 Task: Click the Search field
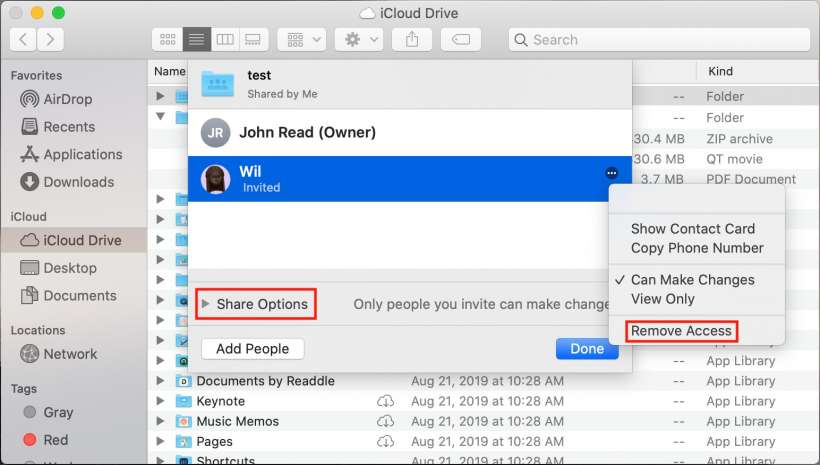coord(659,40)
